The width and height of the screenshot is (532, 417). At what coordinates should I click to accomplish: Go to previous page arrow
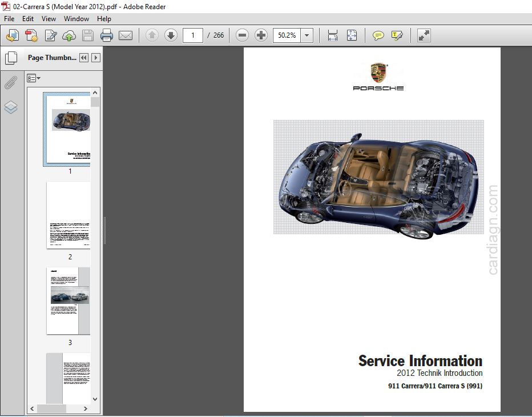point(152,35)
